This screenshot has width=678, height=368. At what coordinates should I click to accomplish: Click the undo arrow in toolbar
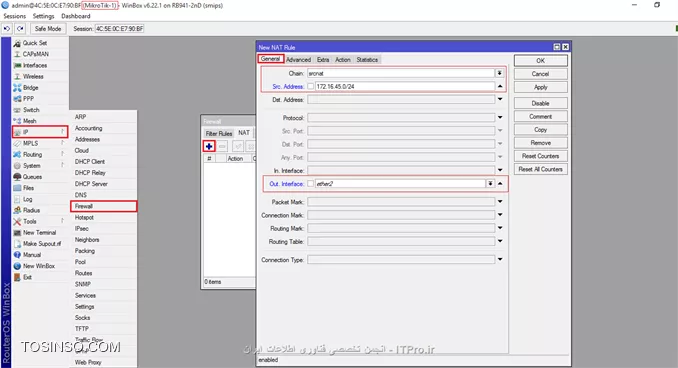(x=7, y=29)
